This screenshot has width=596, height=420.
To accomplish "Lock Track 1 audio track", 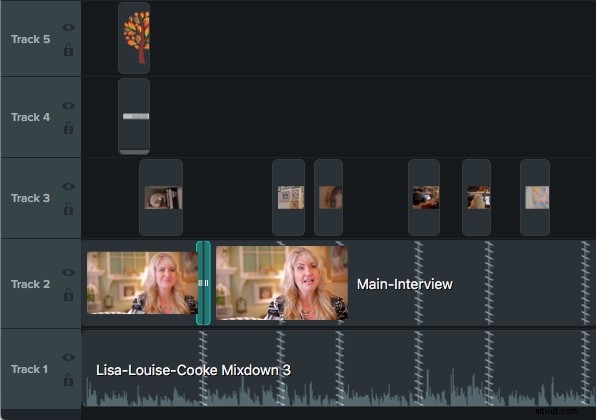I will click(x=68, y=379).
